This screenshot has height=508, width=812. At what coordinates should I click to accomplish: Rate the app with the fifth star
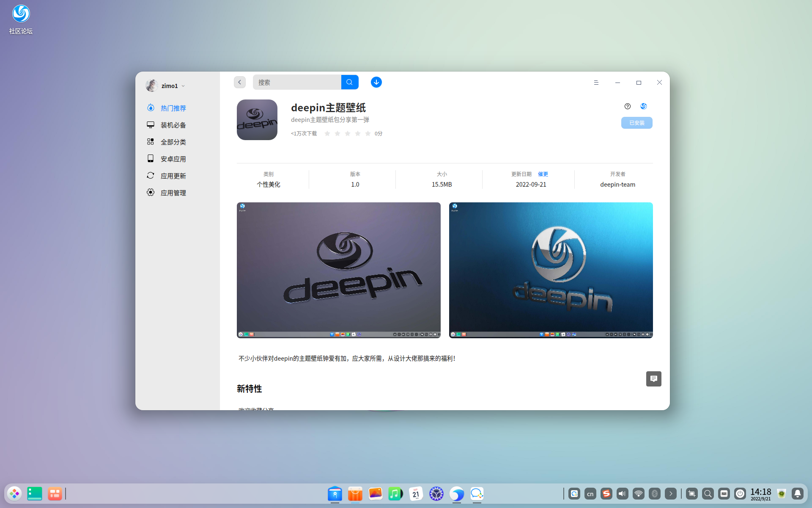point(368,133)
